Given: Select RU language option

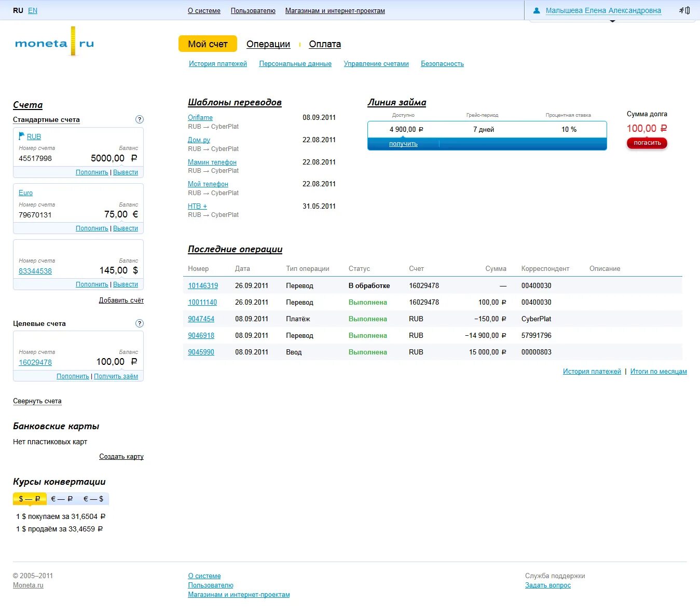Looking at the screenshot, I should tap(18, 10).
